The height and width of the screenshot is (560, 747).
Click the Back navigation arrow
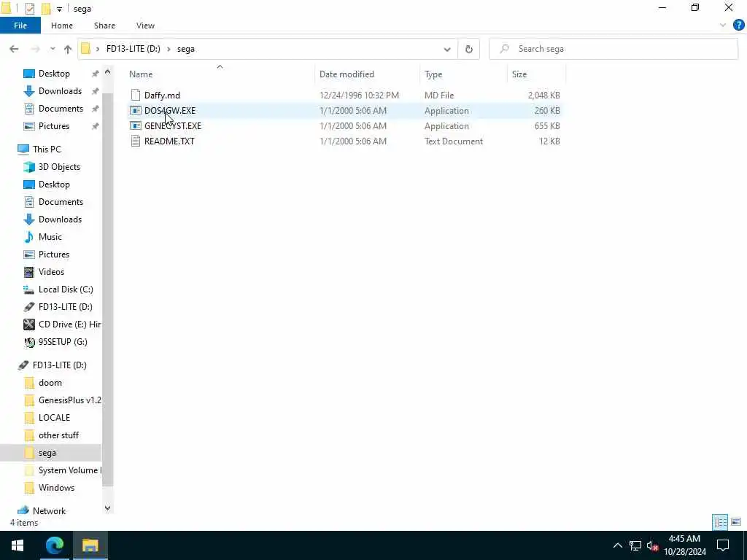(x=14, y=49)
